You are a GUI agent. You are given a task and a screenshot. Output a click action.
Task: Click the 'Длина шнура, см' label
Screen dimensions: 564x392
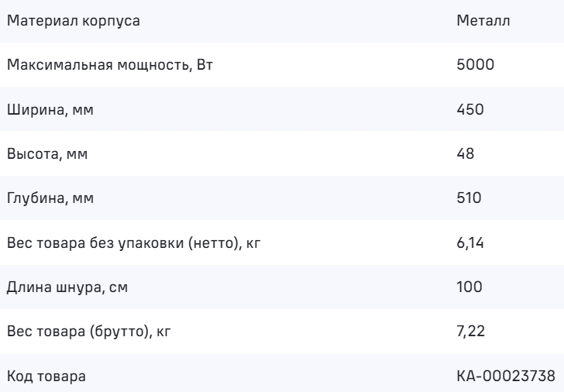click(68, 287)
